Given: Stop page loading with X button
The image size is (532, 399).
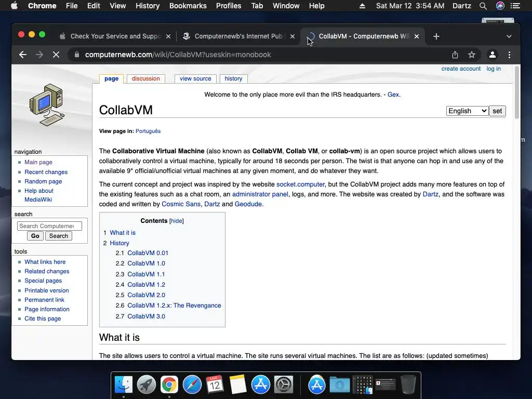Looking at the screenshot, I should 56,55.
